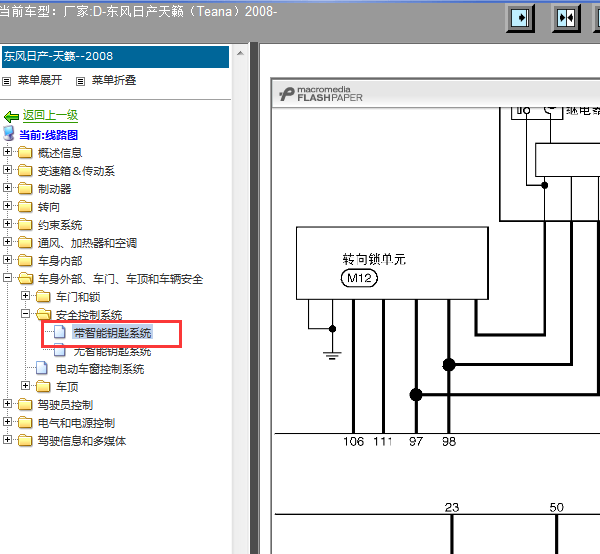Open the 无智能钥匙系统 wiring diagram
600x554 pixels.
coord(112,351)
